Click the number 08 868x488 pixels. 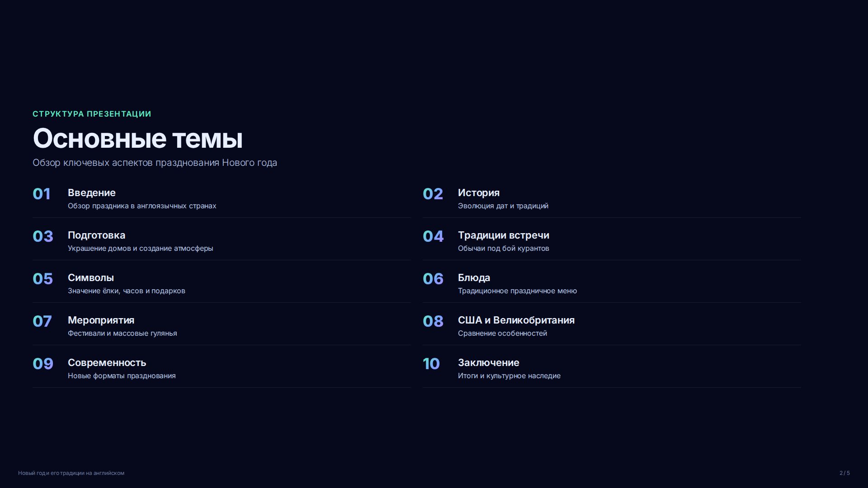pos(433,321)
